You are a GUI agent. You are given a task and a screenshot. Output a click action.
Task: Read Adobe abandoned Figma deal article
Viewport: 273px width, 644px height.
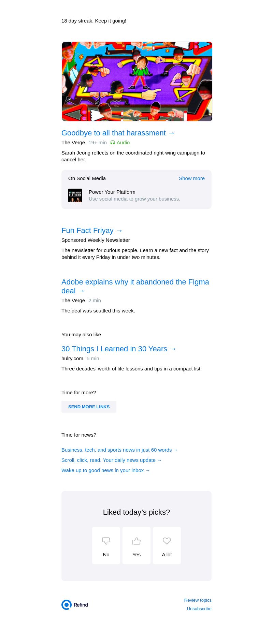[x=135, y=286]
